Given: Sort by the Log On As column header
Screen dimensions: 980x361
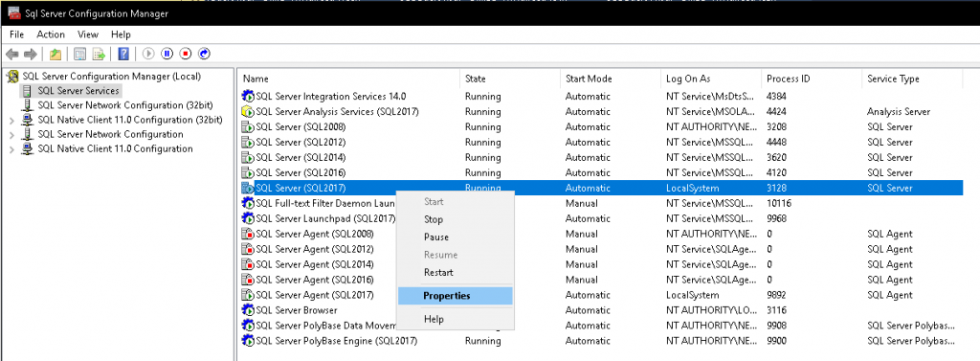Looking at the screenshot, I should [711, 79].
